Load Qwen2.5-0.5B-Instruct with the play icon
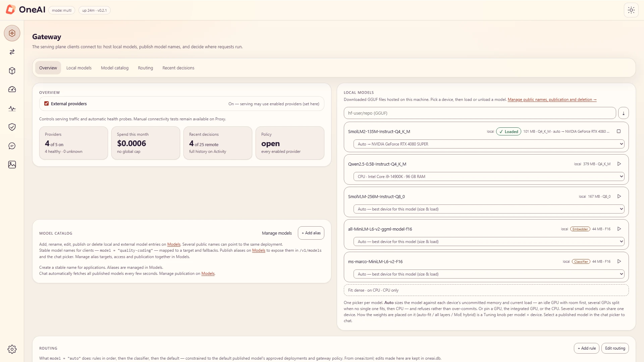 click(x=619, y=164)
